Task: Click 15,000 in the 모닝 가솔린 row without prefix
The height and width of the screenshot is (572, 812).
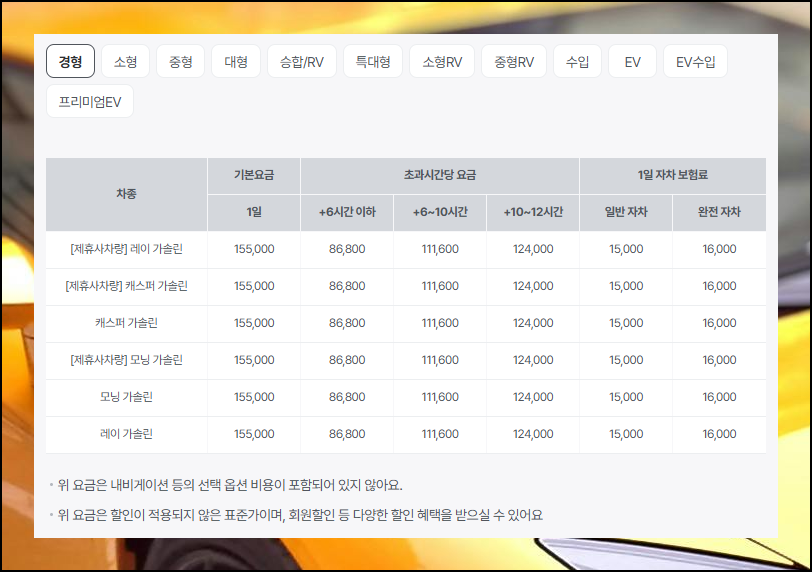Action: [626, 397]
